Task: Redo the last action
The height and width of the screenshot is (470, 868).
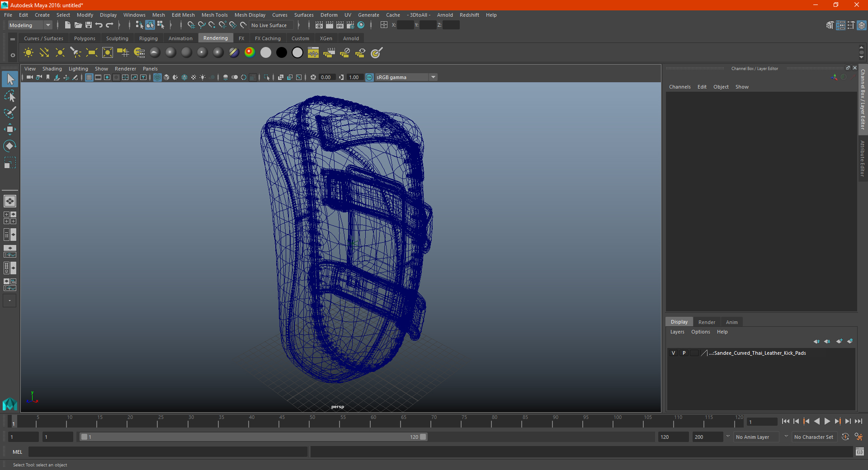Action: (x=109, y=25)
